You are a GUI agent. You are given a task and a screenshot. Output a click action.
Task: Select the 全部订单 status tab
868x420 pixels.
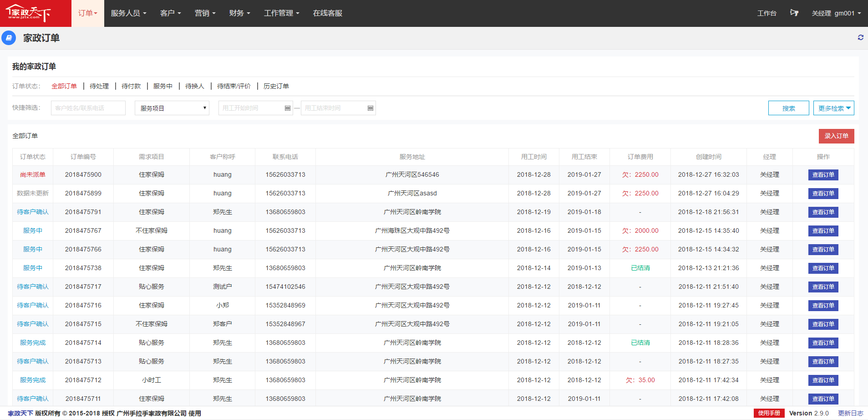64,86
